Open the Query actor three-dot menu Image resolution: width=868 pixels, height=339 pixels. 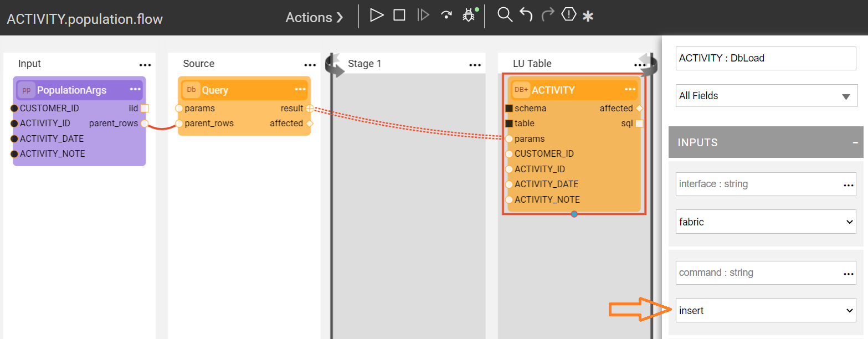point(300,89)
